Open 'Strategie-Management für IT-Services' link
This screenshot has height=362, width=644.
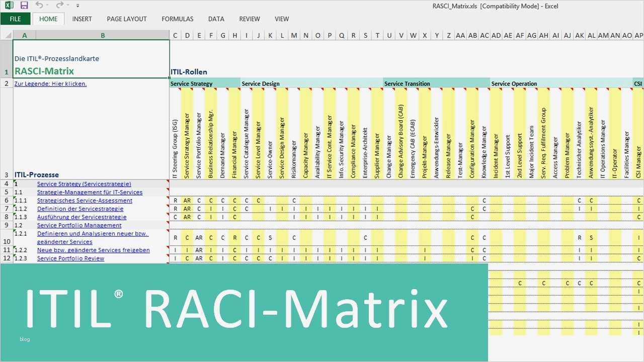(90, 192)
